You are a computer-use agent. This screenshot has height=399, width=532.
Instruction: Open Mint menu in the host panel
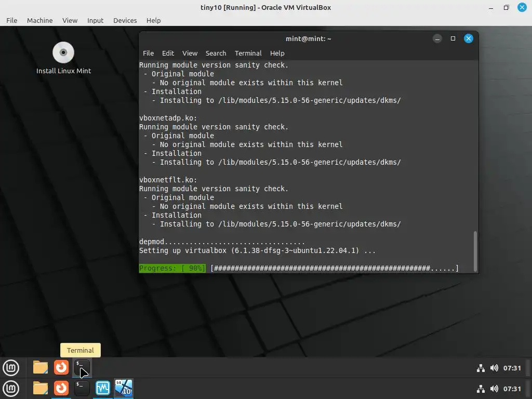(11, 389)
